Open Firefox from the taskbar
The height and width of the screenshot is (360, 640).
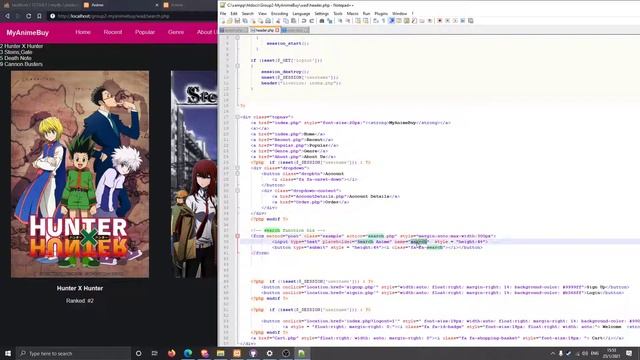[x=171, y=353]
